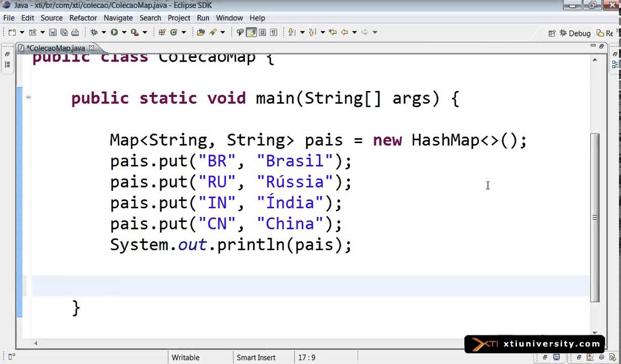
Task: Switch to the Resource perspective button
Action: tap(605, 33)
